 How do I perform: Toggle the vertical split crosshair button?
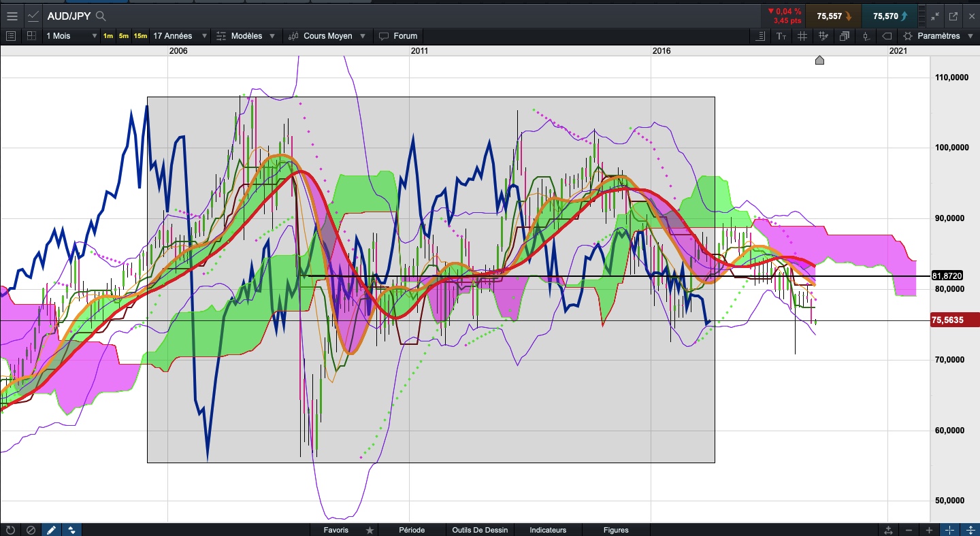click(x=970, y=530)
